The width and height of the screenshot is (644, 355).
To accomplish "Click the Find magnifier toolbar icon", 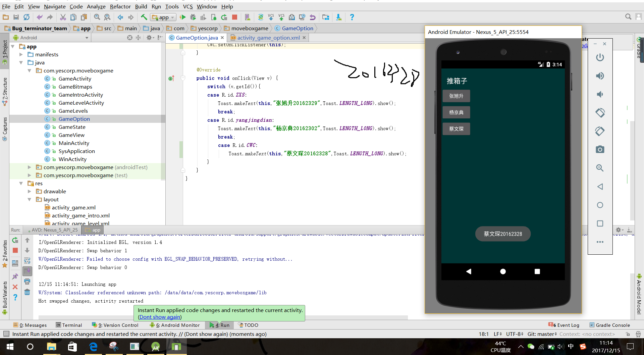I will (x=97, y=17).
